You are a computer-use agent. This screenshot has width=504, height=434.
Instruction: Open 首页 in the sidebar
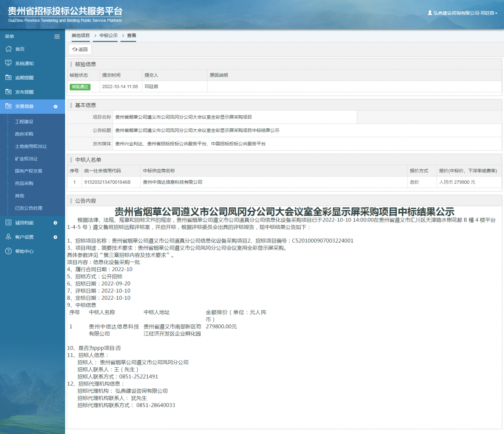[20, 49]
